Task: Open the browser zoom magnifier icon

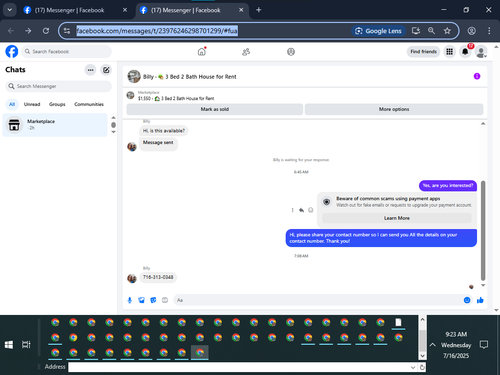Action: (x=431, y=31)
